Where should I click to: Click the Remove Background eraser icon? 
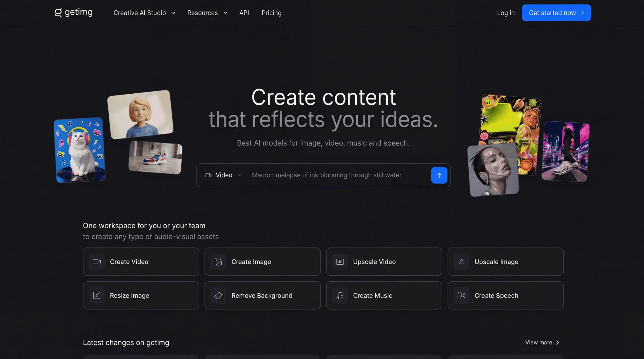click(218, 295)
